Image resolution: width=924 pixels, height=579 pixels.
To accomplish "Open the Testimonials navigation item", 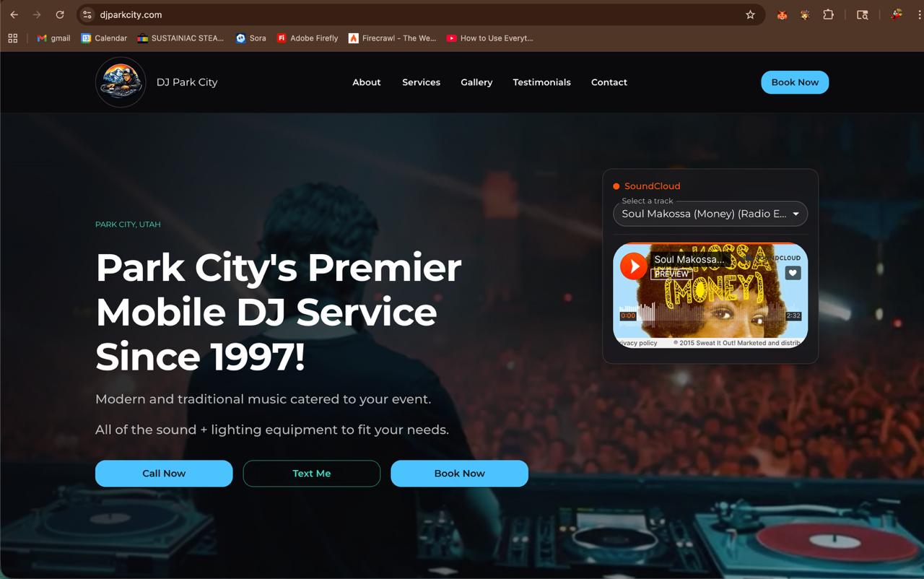I will 541,82.
